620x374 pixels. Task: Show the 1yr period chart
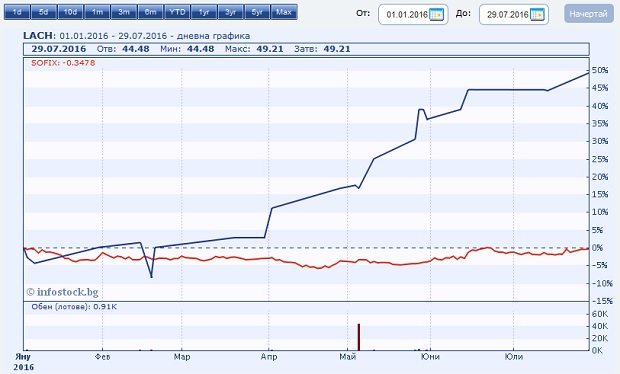tap(204, 12)
